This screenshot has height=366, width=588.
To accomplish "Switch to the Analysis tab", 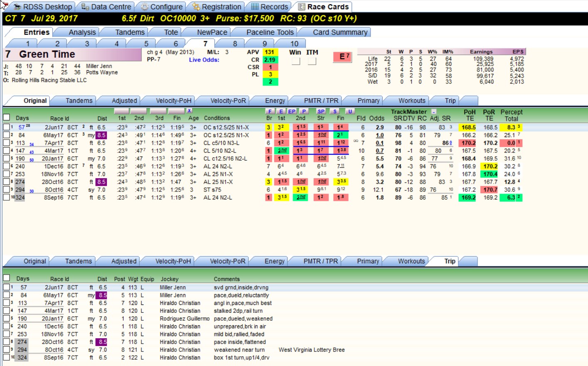I will tap(82, 32).
